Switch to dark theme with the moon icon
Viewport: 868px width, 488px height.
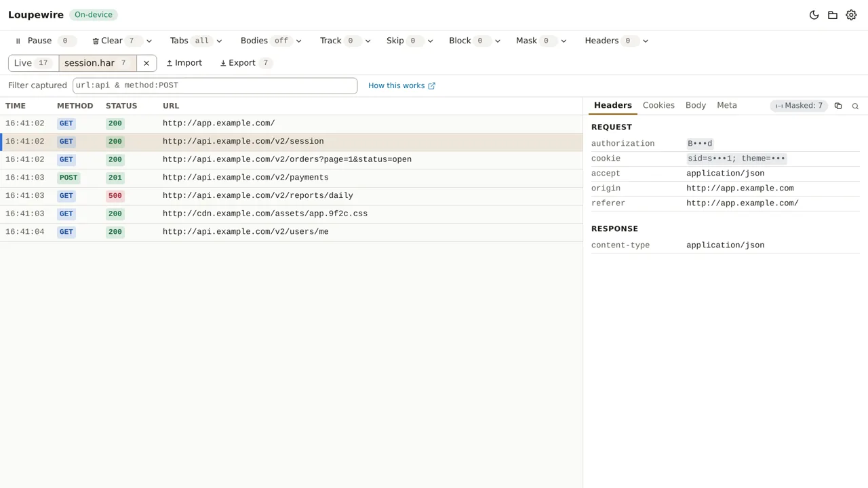[814, 15]
